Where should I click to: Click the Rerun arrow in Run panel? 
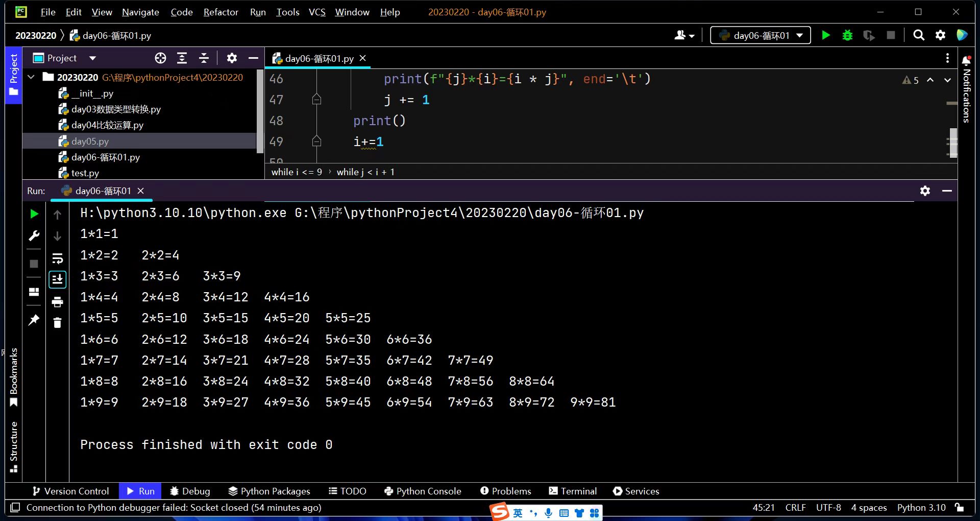point(34,214)
